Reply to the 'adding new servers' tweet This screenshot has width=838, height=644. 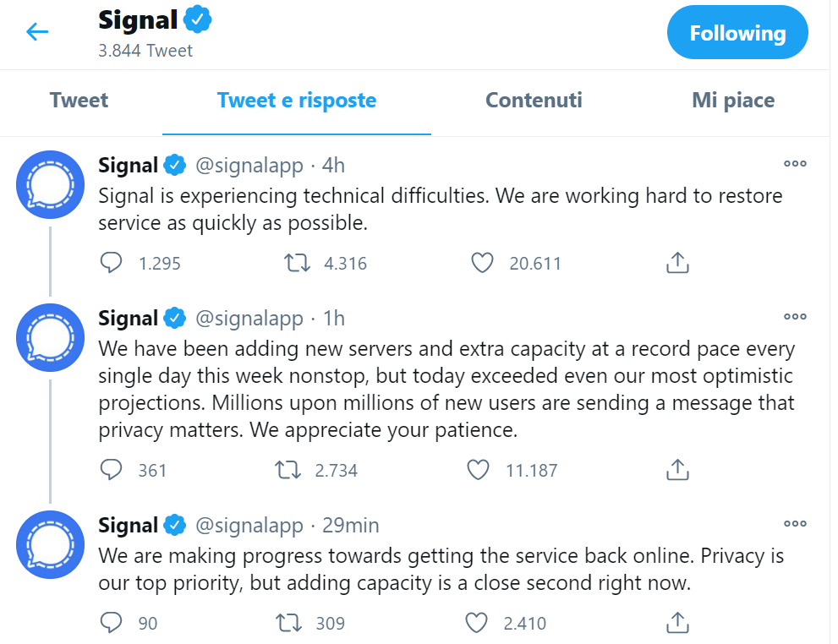112,470
